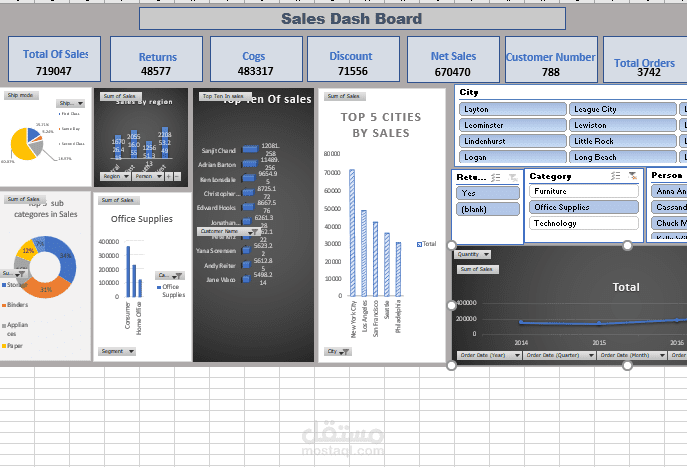Click Binders legend entry on donut chart
Viewport: 687px width, 467px height.
point(15,305)
